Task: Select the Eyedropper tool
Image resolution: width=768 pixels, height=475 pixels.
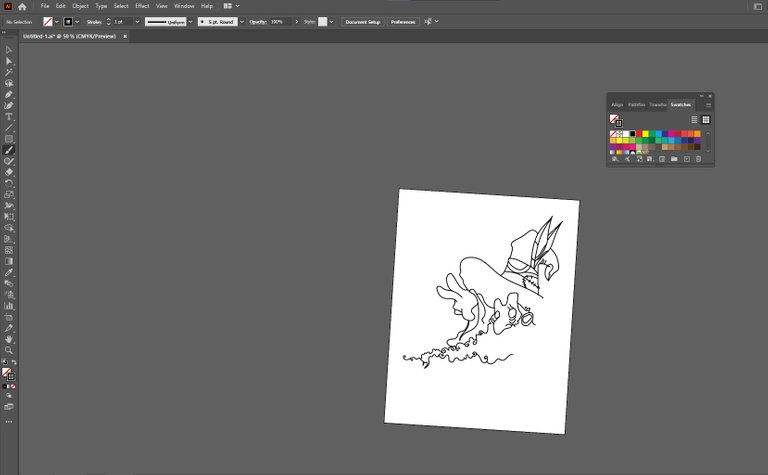Action: (9, 273)
